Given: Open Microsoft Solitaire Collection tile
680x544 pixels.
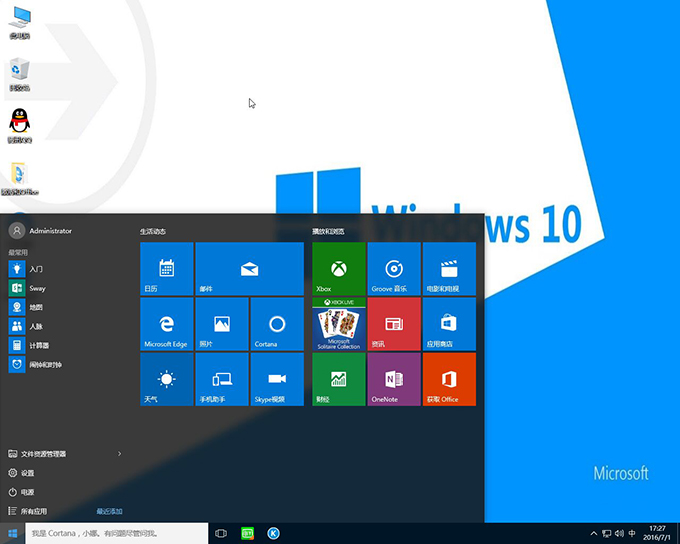Looking at the screenshot, I should coord(339,324).
